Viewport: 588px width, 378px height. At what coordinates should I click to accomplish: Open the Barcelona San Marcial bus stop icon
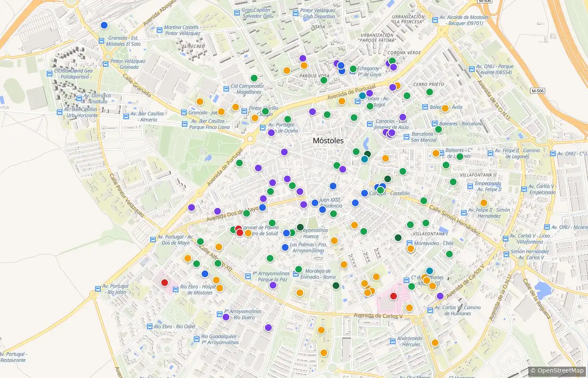(x=406, y=137)
